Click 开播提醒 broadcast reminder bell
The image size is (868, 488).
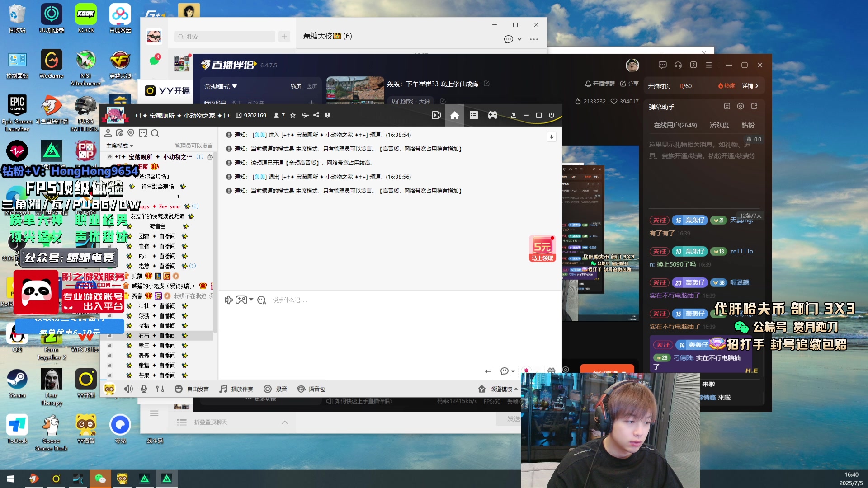click(600, 84)
